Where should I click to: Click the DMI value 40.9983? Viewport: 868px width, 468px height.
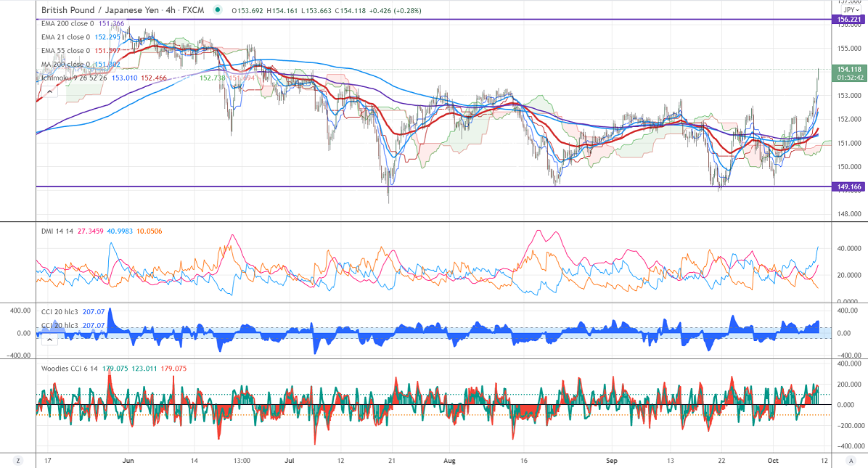(x=120, y=231)
